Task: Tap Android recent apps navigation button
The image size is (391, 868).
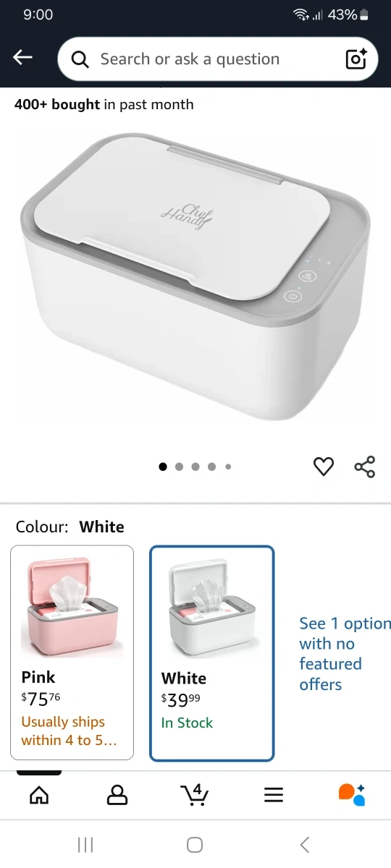Action: [x=85, y=844]
